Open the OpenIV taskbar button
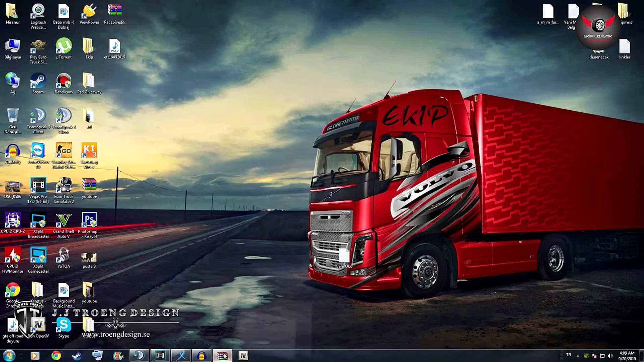The height and width of the screenshot is (362, 644). [x=243, y=355]
